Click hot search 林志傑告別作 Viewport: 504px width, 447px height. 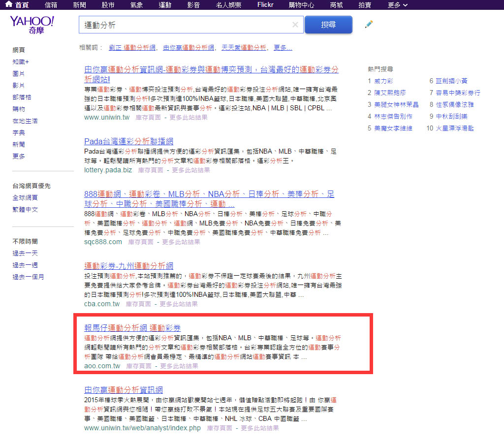pyautogui.click(x=393, y=116)
